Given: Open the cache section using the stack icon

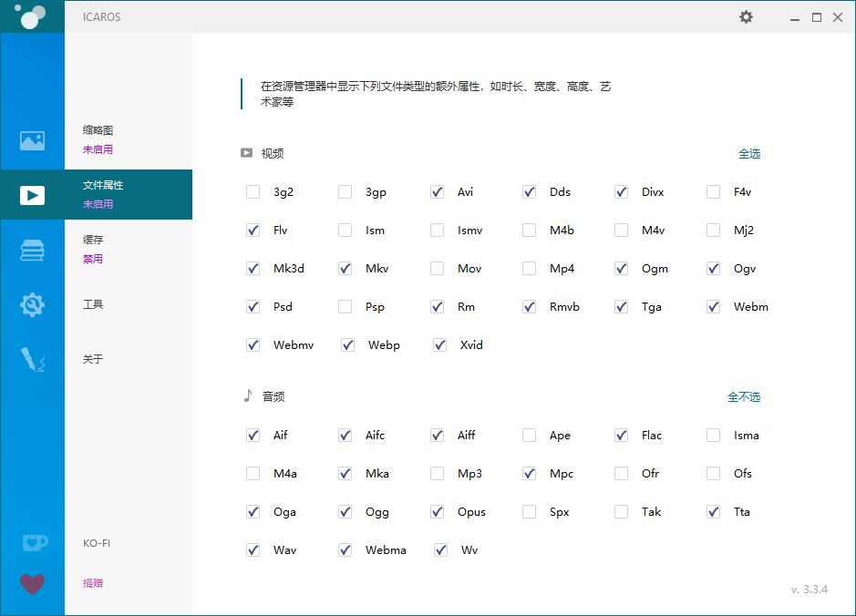Looking at the screenshot, I should click(x=32, y=249).
